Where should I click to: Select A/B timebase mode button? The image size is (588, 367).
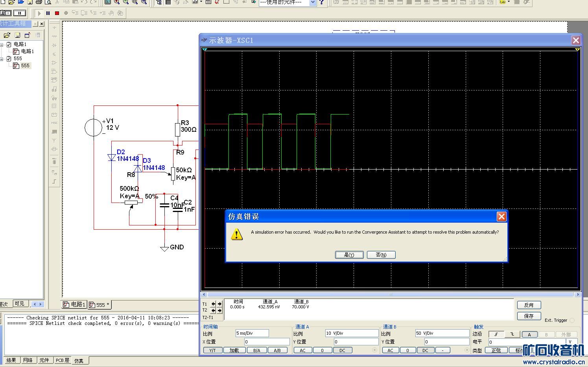[x=277, y=350]
